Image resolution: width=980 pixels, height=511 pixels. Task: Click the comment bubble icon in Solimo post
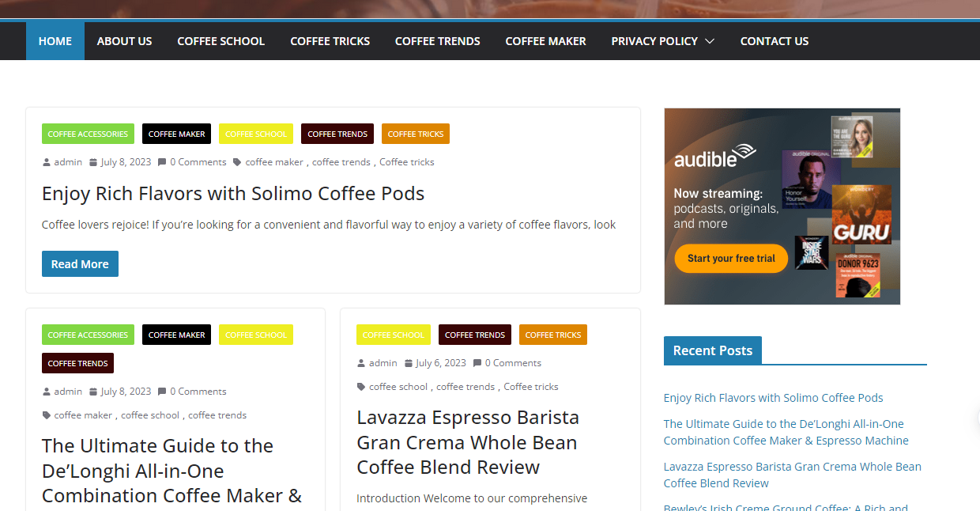pos(162,162)
